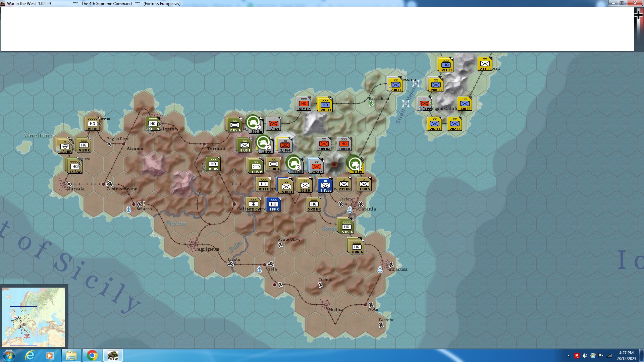Screen dimensions: 644x362
Task: Click the German cross emblem top right
Action: click(x=638, y=15)
